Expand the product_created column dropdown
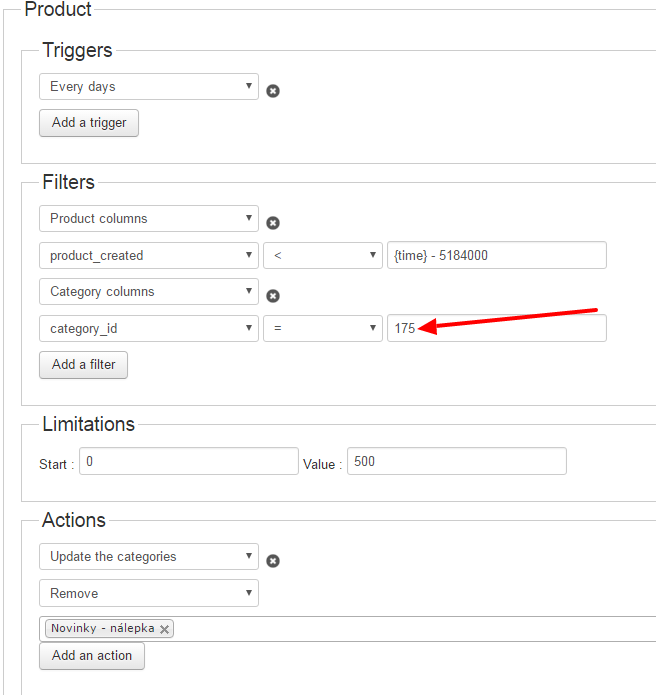Image resolution: width=656 pixels, height=695 pixels. (x=148, y=256)
